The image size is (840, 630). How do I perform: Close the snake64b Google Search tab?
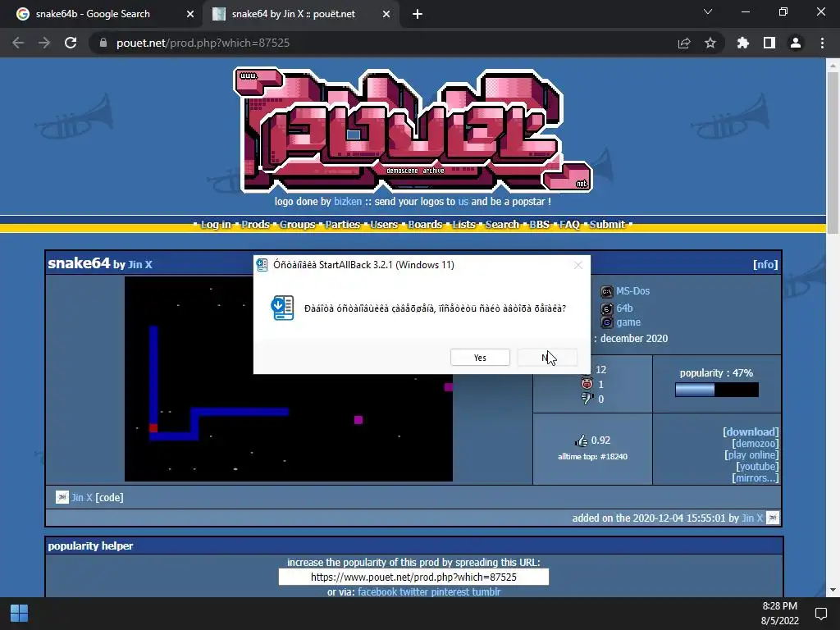[x=190, y=14]
